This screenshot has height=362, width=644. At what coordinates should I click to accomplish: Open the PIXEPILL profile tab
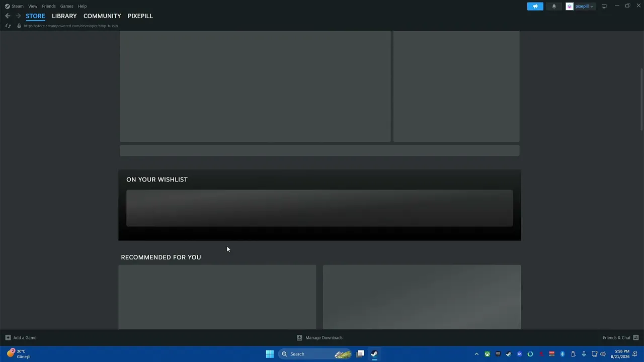[140, 16]
